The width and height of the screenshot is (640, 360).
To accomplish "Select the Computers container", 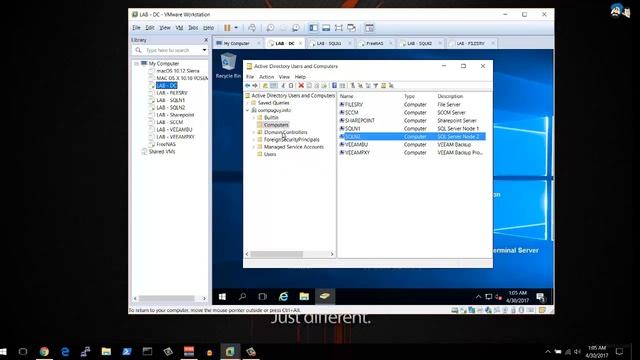I will [276, 125].
